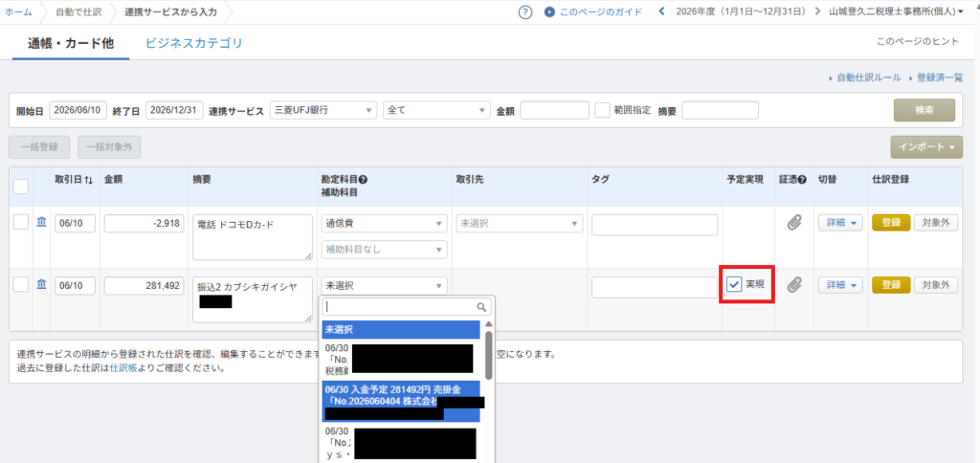The image size is (980, 463).
Task: Click 06/10 date in 281,492 row
Action: click(x=75, y=285)
